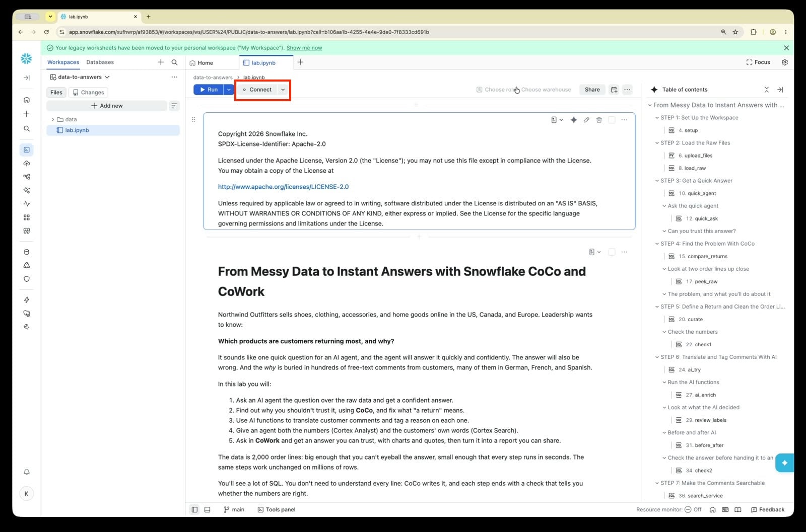Click the Snowflake logo icon
The width and height of the screenshot is (806, 532).
pos(26,59)
